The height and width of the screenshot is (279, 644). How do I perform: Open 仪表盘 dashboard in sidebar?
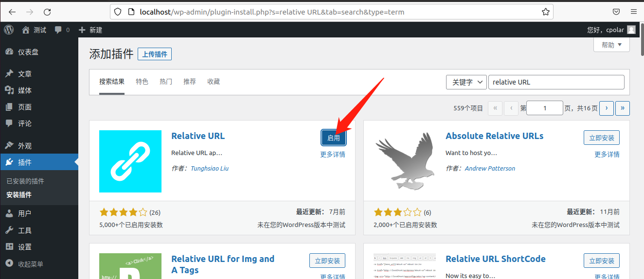39,52
